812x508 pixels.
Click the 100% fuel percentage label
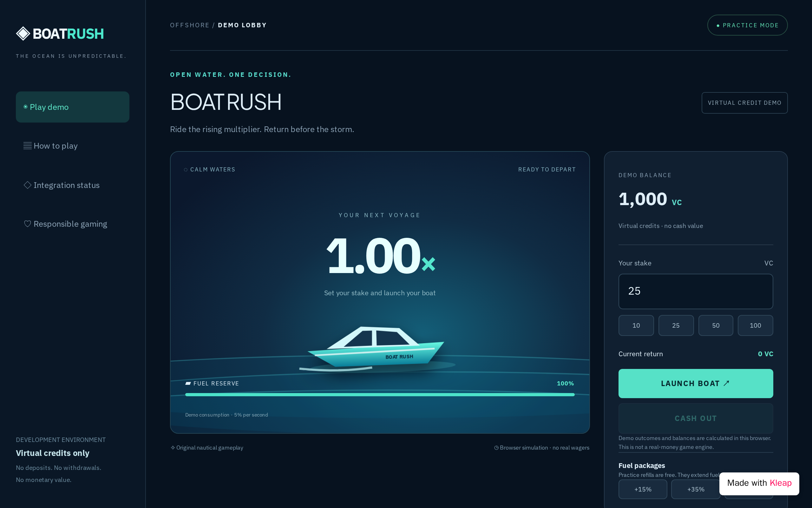(x=565, y=383)
